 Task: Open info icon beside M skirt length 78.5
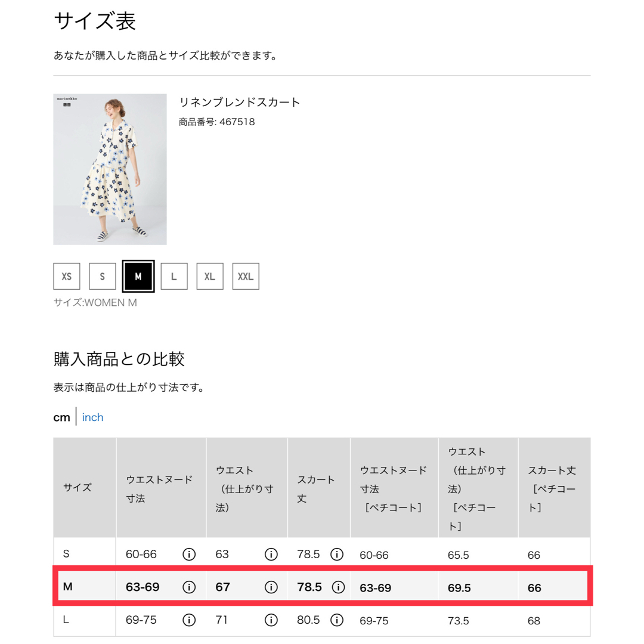click(338, 587)
